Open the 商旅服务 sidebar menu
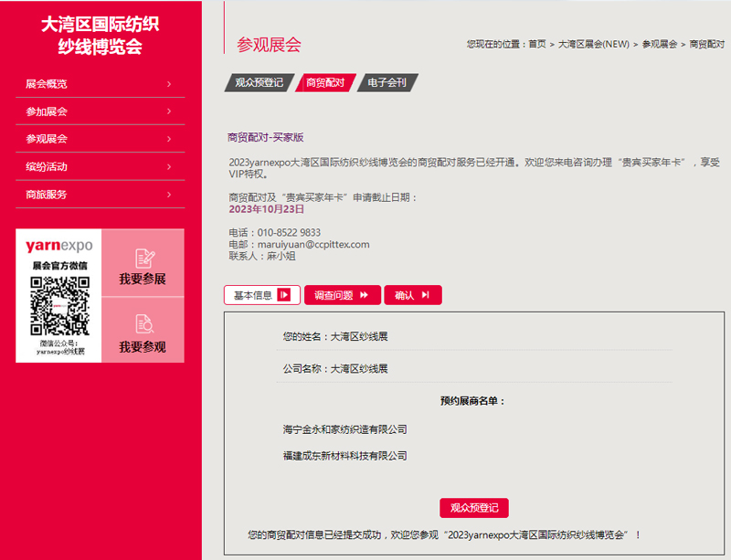 [x=101, y=195]
